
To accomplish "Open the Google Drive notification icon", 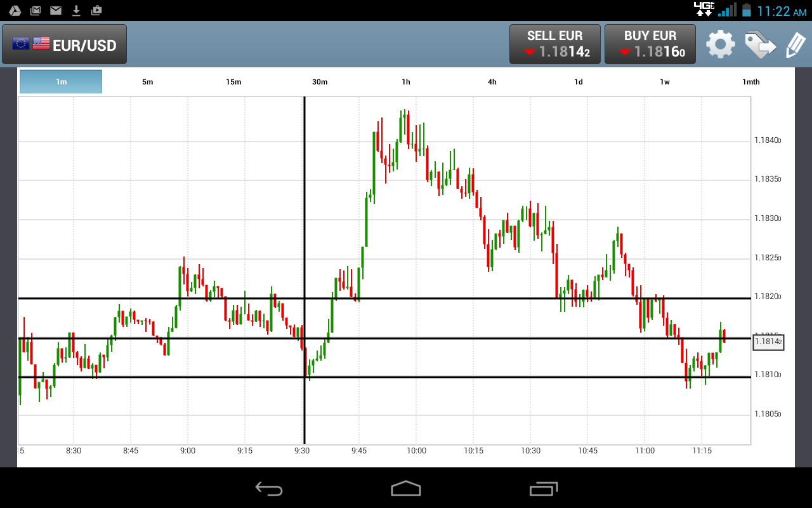I will point(15,10).
